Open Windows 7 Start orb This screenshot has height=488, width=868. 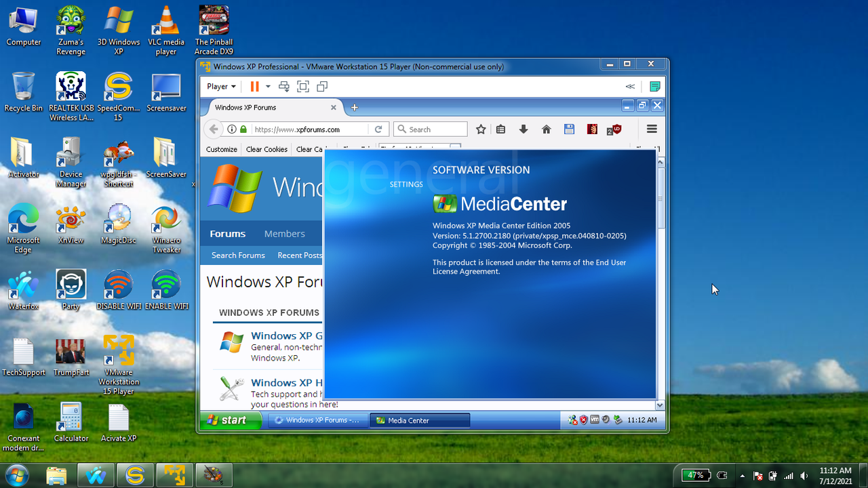[16, 474]
